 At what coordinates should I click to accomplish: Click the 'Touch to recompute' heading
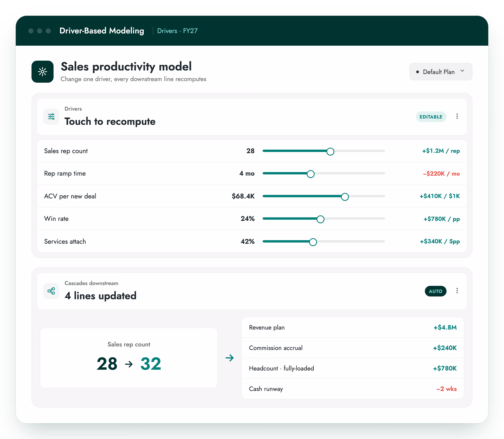point(110,121)
